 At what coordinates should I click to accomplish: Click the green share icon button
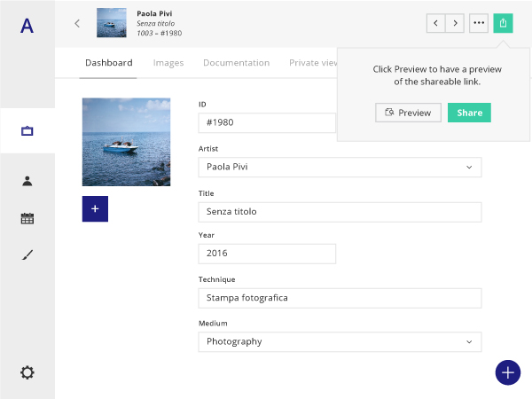(x=503, y=23)
